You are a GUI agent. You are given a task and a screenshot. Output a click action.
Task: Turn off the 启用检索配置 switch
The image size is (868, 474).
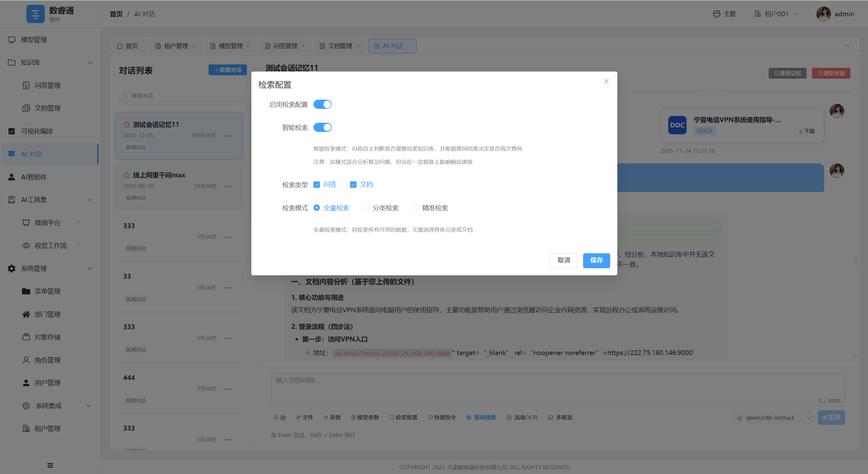322,104
